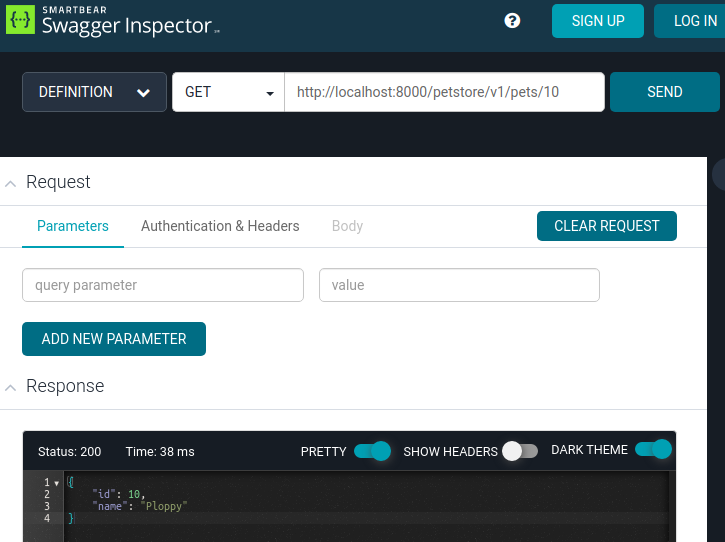Click the Swagger Inspector logo icon

click(x=21, y=21)
